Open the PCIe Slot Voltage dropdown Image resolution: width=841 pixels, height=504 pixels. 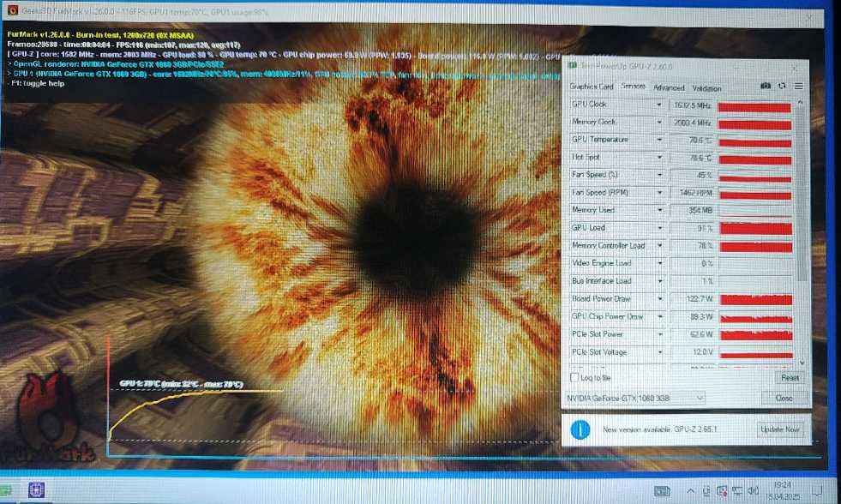[659, 352]
